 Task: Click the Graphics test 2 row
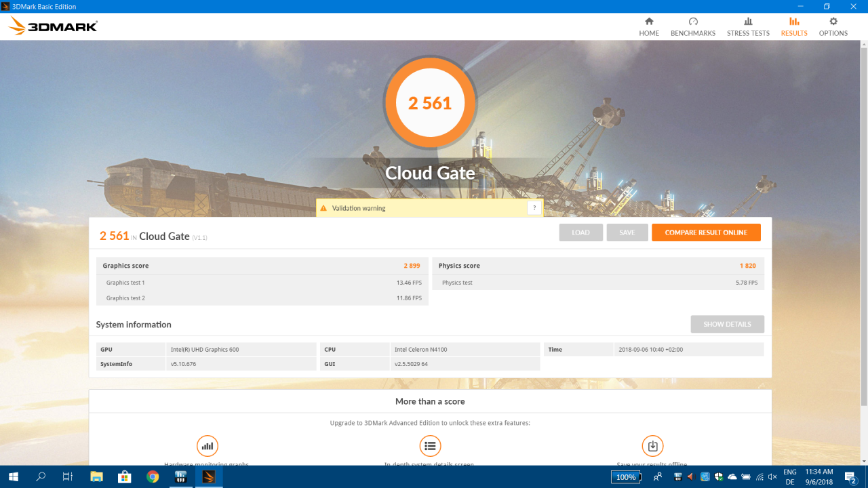tap(262, 298)
